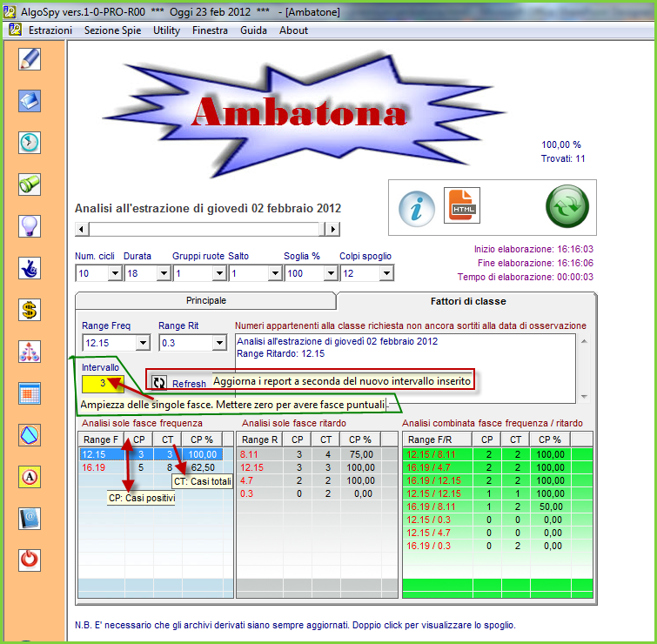Click right arrow of extraction scrollbar
657x644 pixels.
[332, 229]
